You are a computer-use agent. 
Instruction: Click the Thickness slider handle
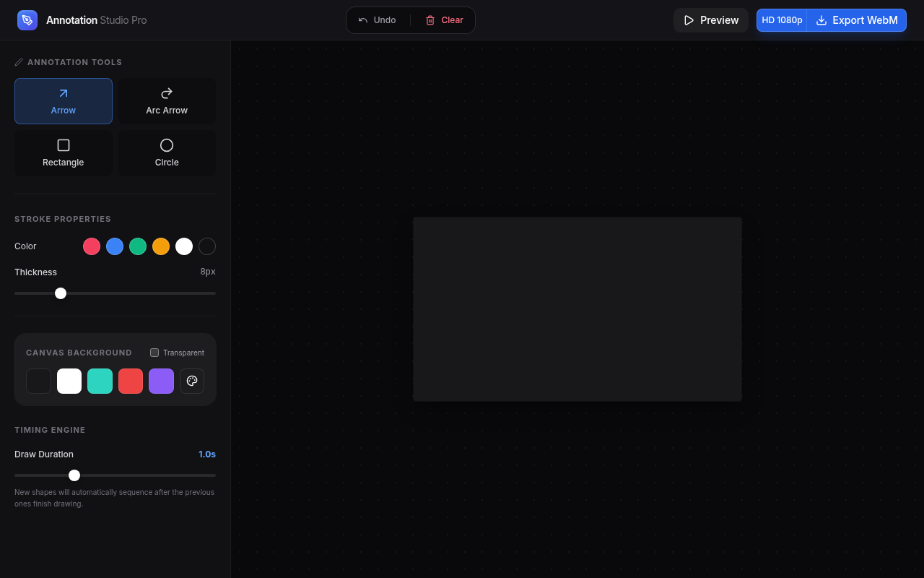click(61, 293)
